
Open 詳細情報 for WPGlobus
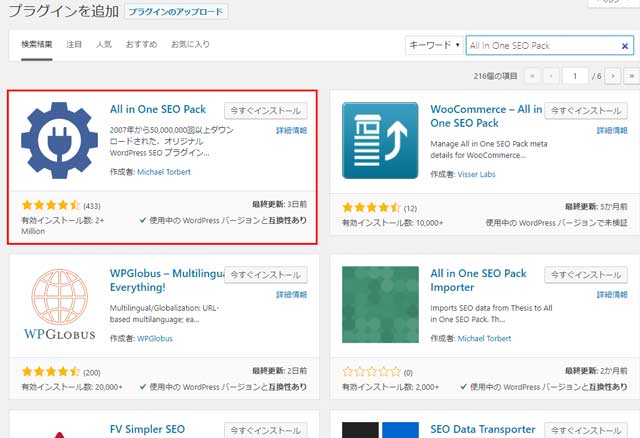pyautogui.click(x=291, y=295)
